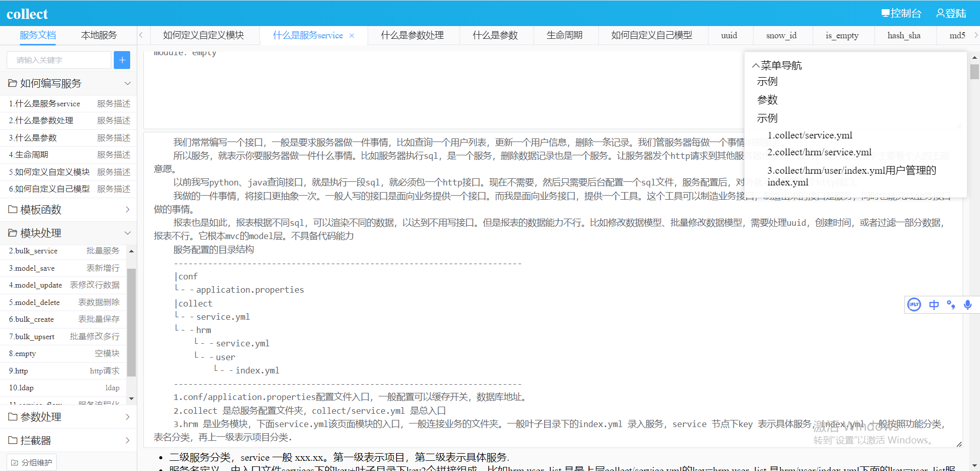Open 4.生命周期 in sidebar
The height and width of the screenshot is (471, 980).
point(68,155)
